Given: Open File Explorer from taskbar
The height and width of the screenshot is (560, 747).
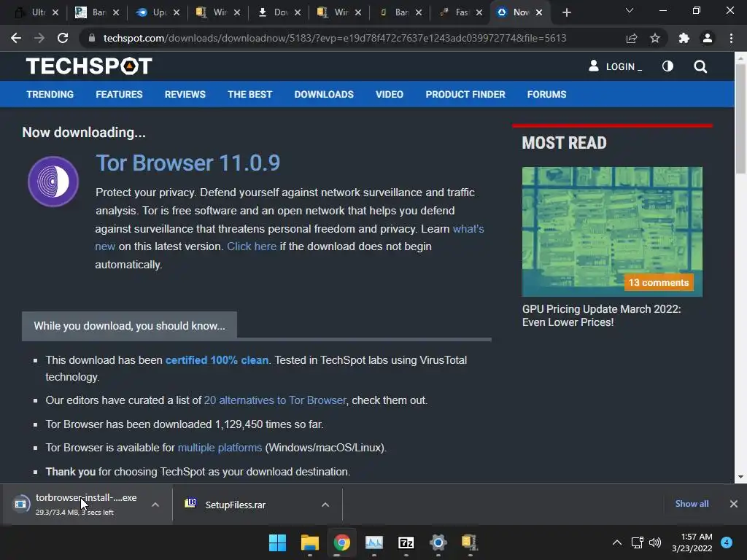Looking at the screenshot, I should point(309,542).
